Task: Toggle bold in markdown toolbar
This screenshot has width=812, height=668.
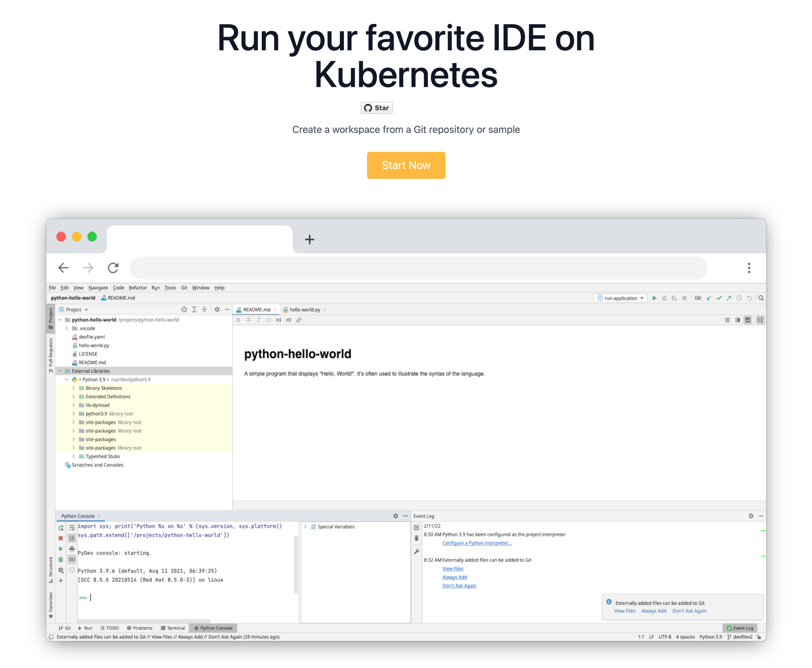Action: 238,320
